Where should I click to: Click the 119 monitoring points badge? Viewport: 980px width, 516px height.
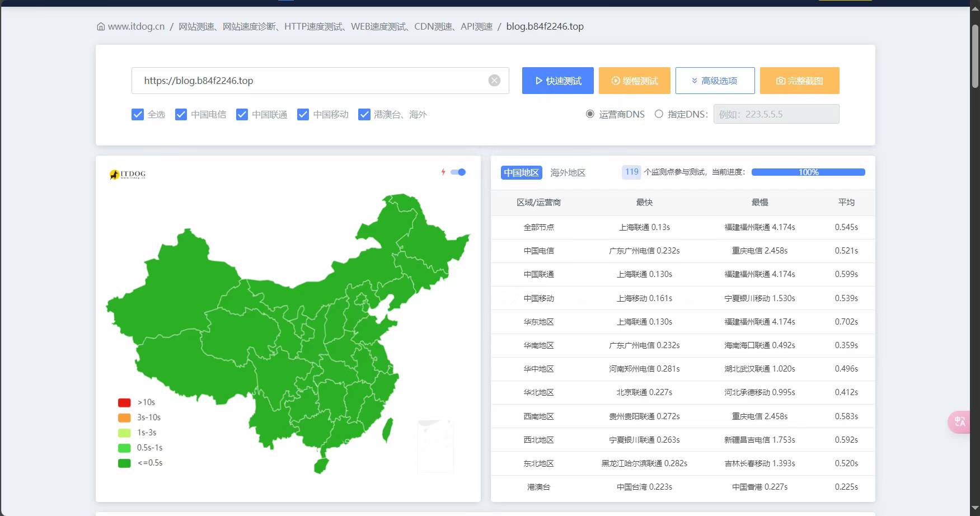[632, 172]
